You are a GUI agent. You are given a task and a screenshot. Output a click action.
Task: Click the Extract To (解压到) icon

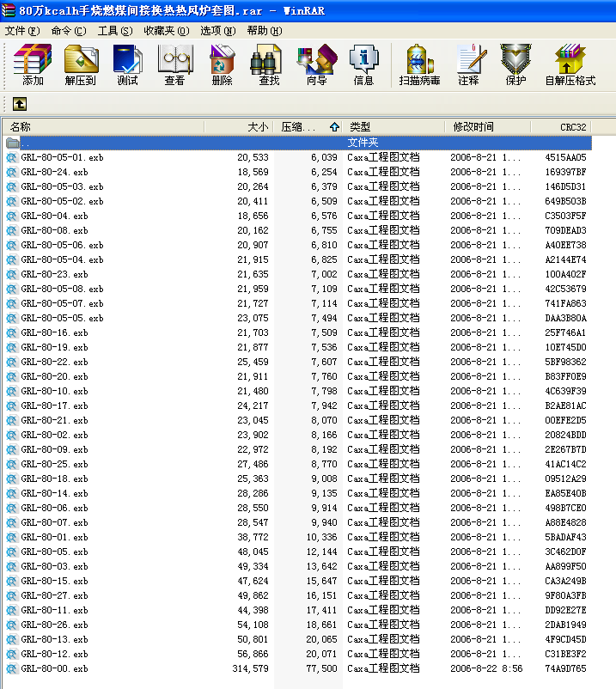(x=80, y=65)
